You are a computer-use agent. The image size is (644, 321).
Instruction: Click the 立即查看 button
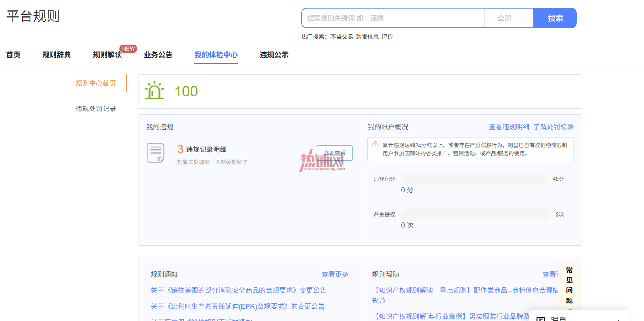334,153
